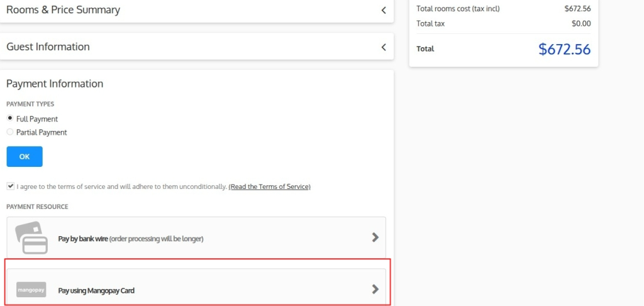This screenshot has width=644, height=306.
Task: Expand Rooms & Price Summary with its chevron
Action: tap(384, 10)
